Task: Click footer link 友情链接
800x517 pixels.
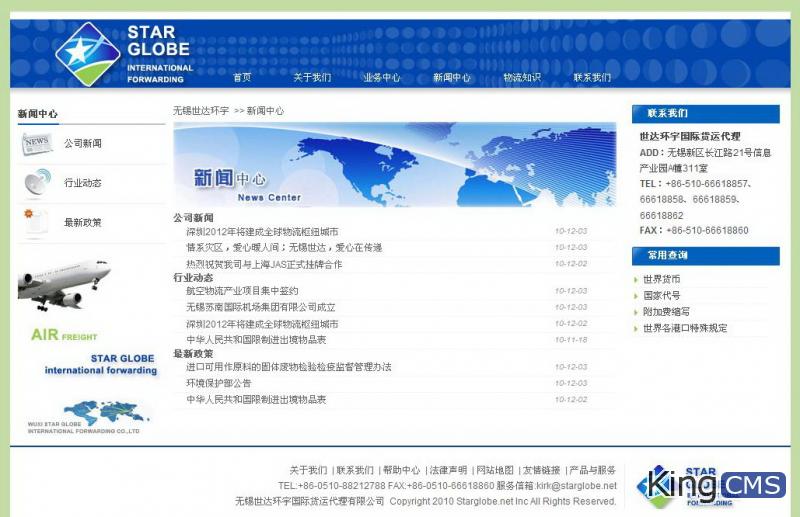Action: [x=541, y=470]
